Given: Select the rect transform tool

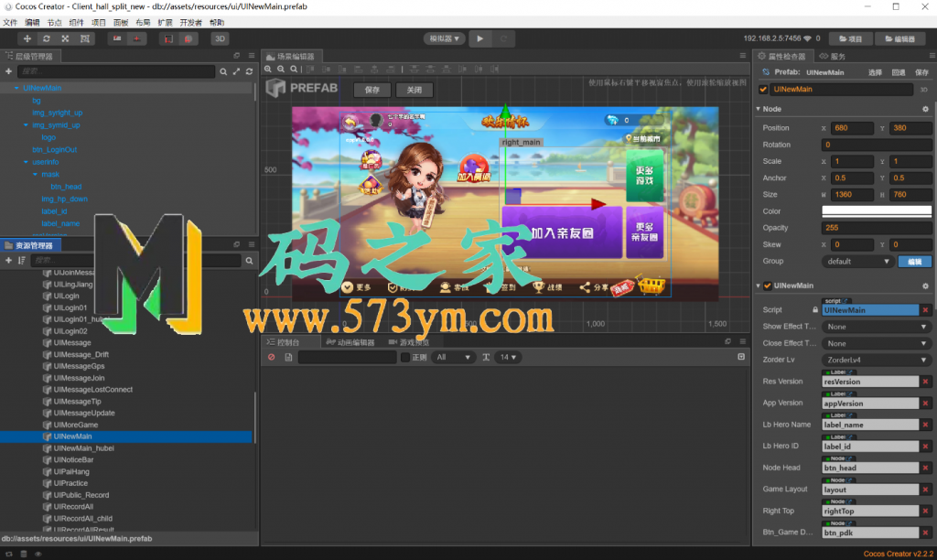Looking at the screenshot, I should tap(84, 38).
